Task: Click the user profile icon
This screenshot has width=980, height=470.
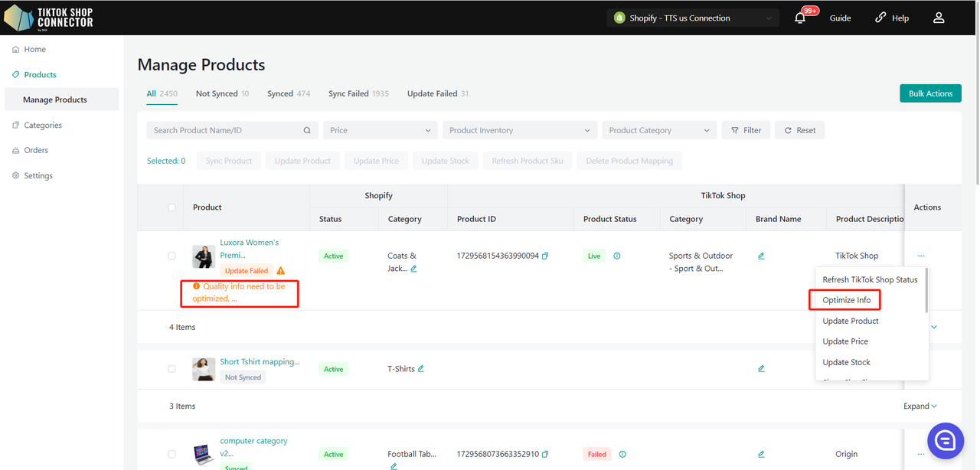Action: point(939,18)
